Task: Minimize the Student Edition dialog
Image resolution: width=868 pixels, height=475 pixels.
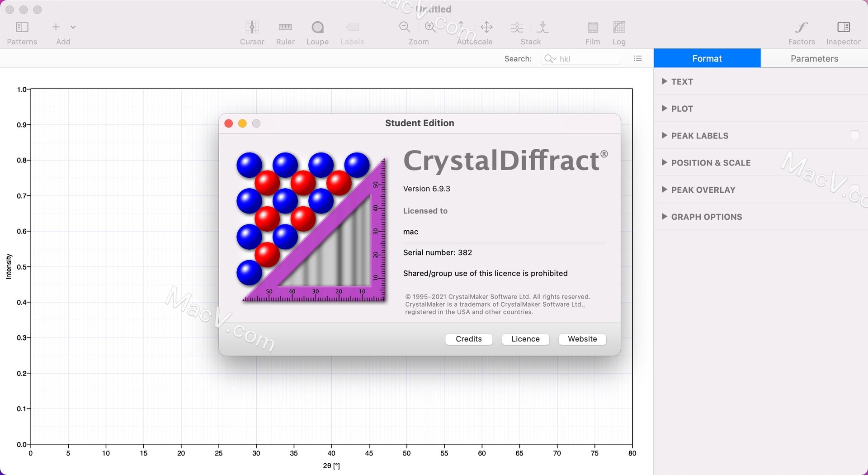Action: [x=242, y=123]
